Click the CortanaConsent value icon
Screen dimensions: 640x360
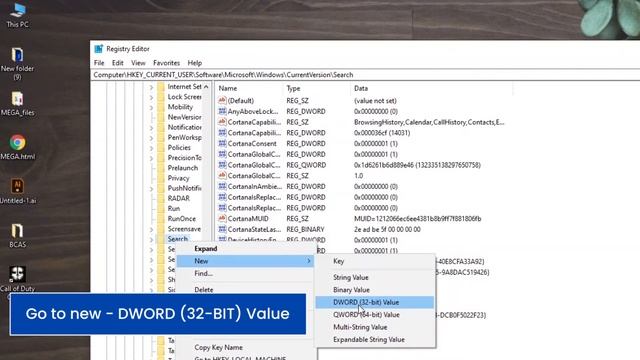[222, 143]
